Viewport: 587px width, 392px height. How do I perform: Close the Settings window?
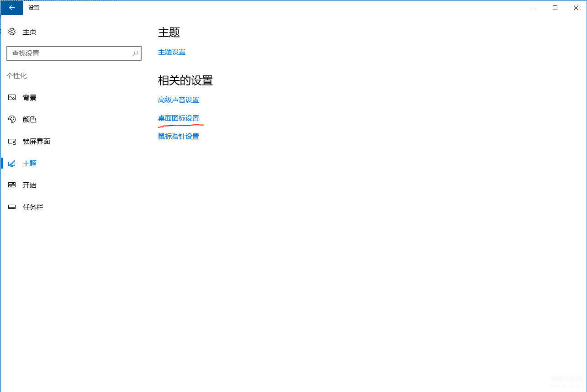(576, 8)
